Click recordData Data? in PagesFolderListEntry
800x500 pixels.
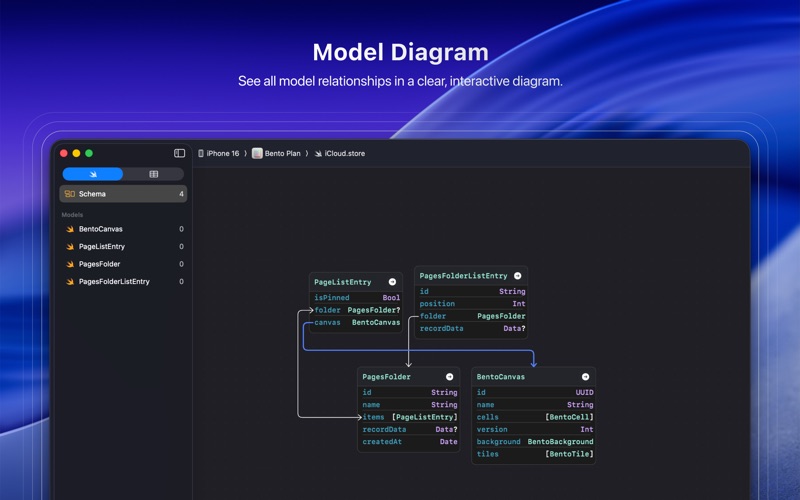pyautogui.click(x=471, y=329)
